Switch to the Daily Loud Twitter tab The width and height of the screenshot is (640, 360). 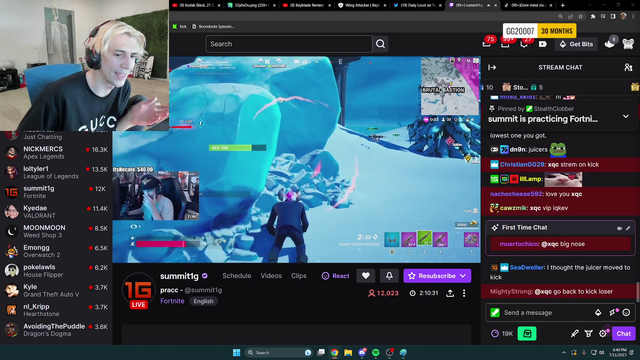click(x=417, y=5)
